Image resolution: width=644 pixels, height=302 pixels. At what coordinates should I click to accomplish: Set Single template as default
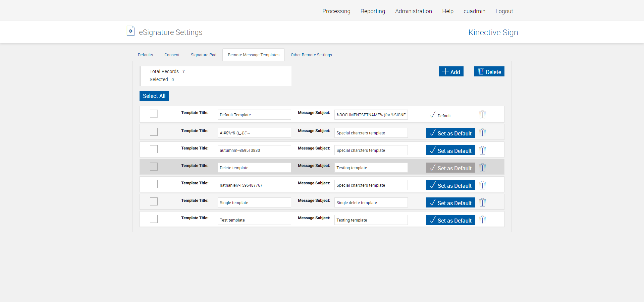450,202
